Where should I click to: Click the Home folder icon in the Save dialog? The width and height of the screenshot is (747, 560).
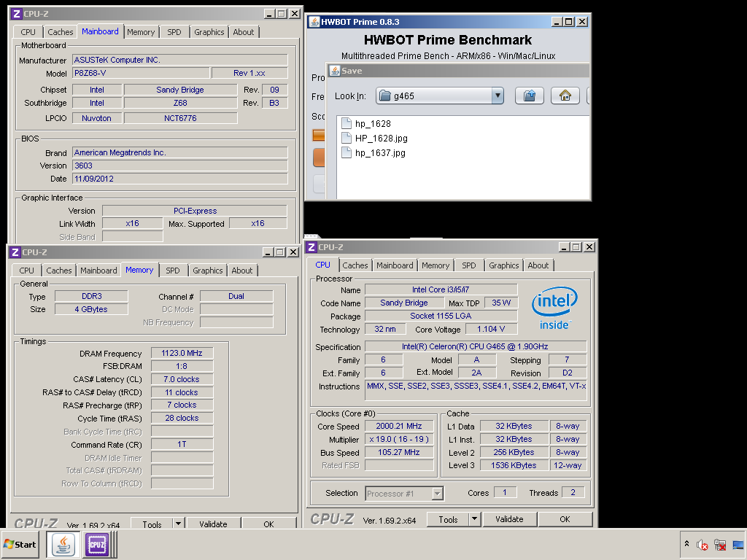point(565,96)
